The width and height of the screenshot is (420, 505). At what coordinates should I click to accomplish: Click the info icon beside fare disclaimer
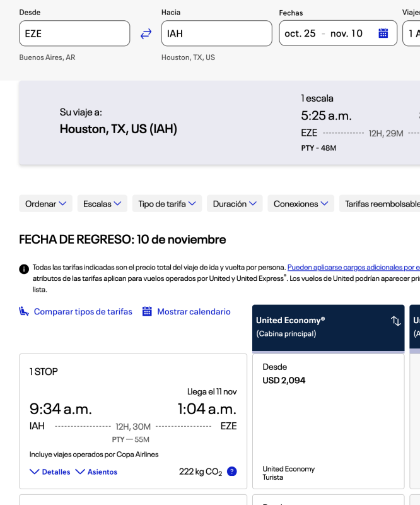pyautogui.click(x=24, y=269)
